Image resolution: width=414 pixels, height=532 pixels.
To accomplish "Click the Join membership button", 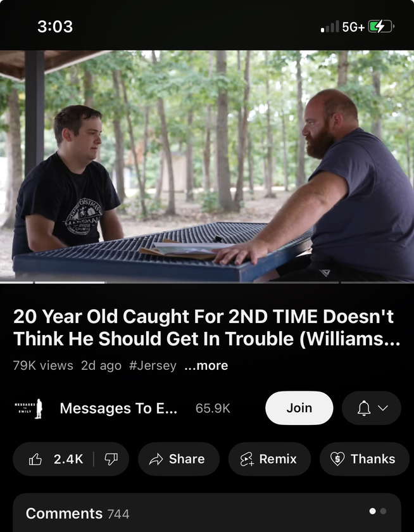I will coord(299,408).
